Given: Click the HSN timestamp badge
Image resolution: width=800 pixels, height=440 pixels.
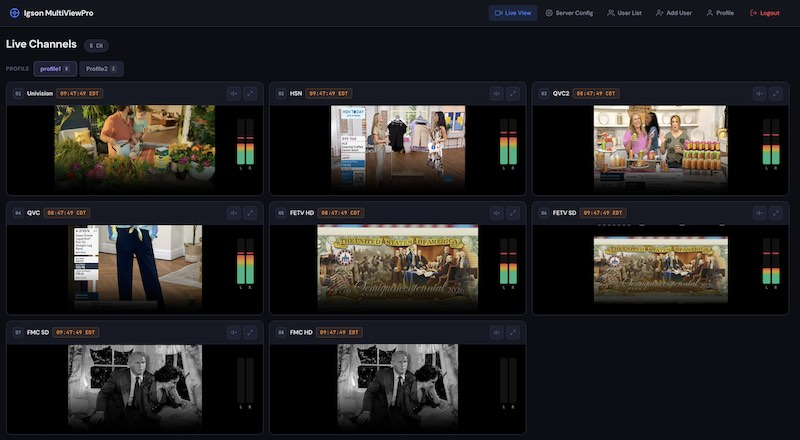Looking at the screenshot, I should tap(329, 93).
